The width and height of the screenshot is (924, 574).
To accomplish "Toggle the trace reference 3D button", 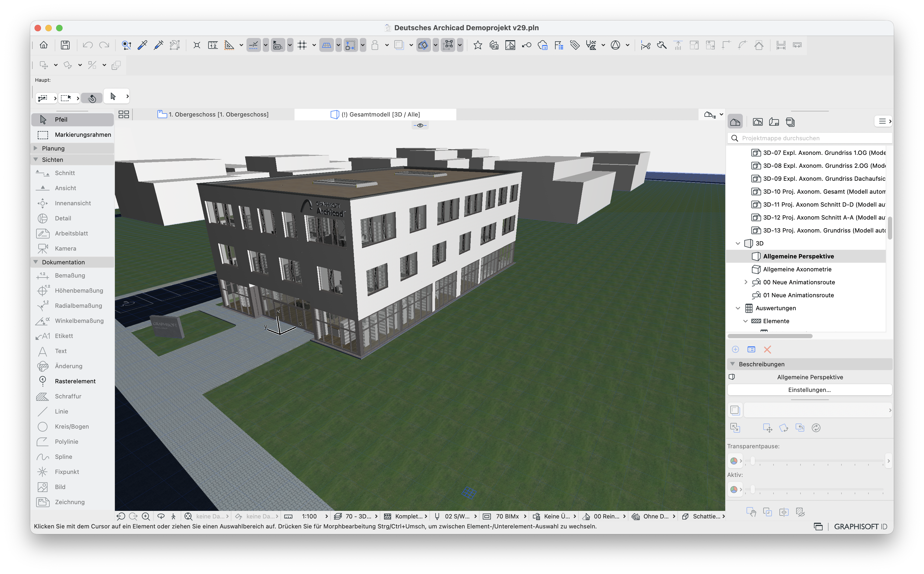I will [399, 45].
